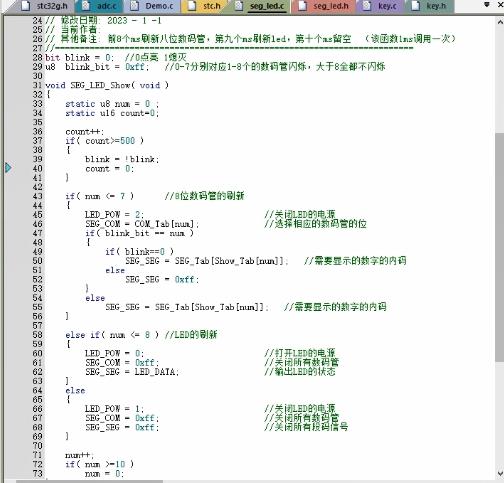Open the adc.c tab
Image resolution: width=504 pixels, height=483 pixels.
click(100, 6)
